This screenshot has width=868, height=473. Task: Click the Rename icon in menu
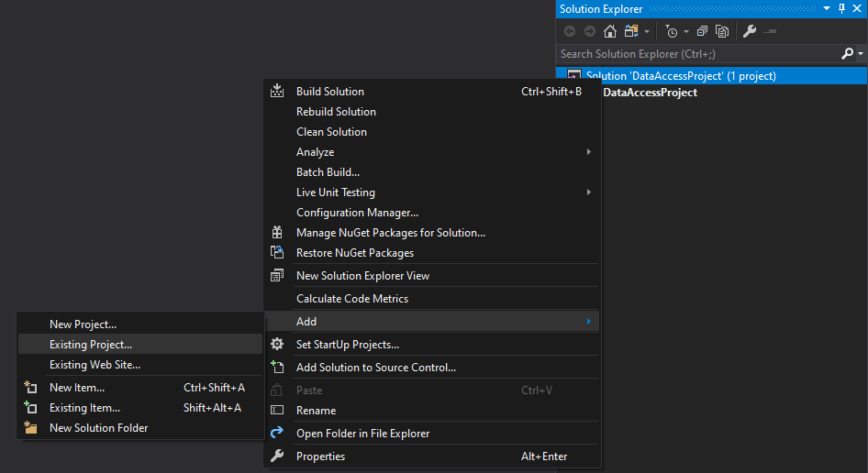277,411
